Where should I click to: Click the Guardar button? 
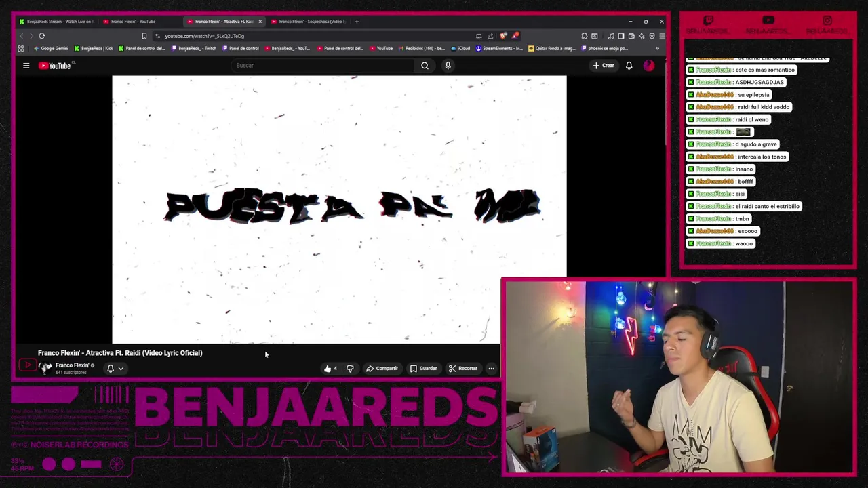tap(424, 369)
